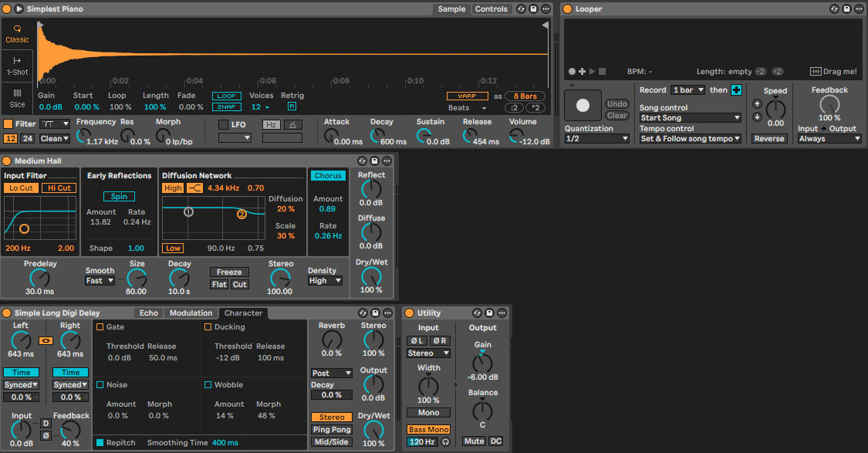Click Bass Mono 120 Hz frequency field
Screen dimensions: 868x453
(x=423, y=442)
